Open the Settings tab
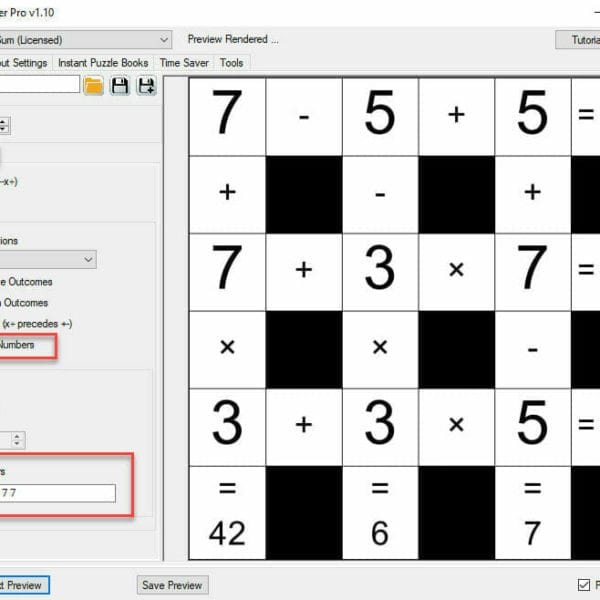The height and width of the screenshot is (600, 600). [24, 63]
